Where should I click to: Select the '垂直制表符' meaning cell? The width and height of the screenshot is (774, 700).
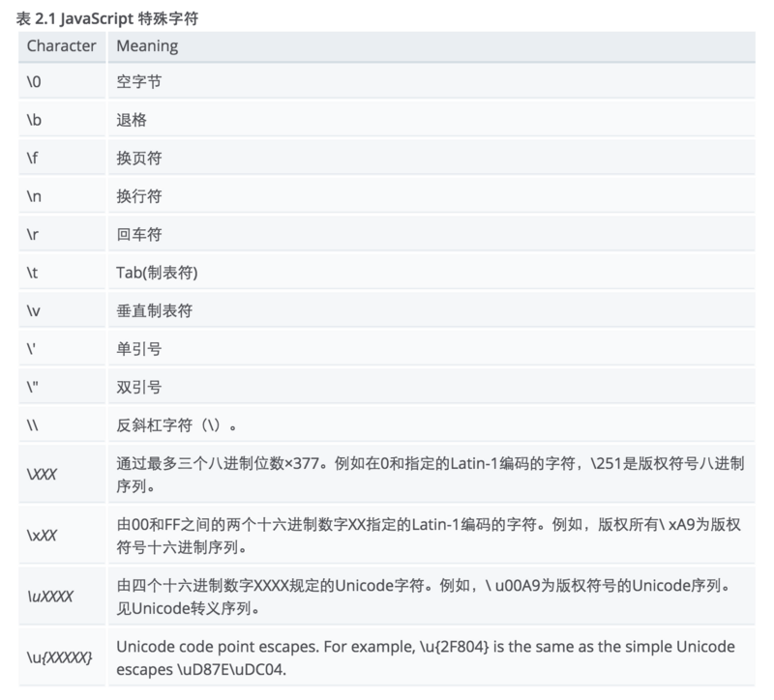click(432, 310)
